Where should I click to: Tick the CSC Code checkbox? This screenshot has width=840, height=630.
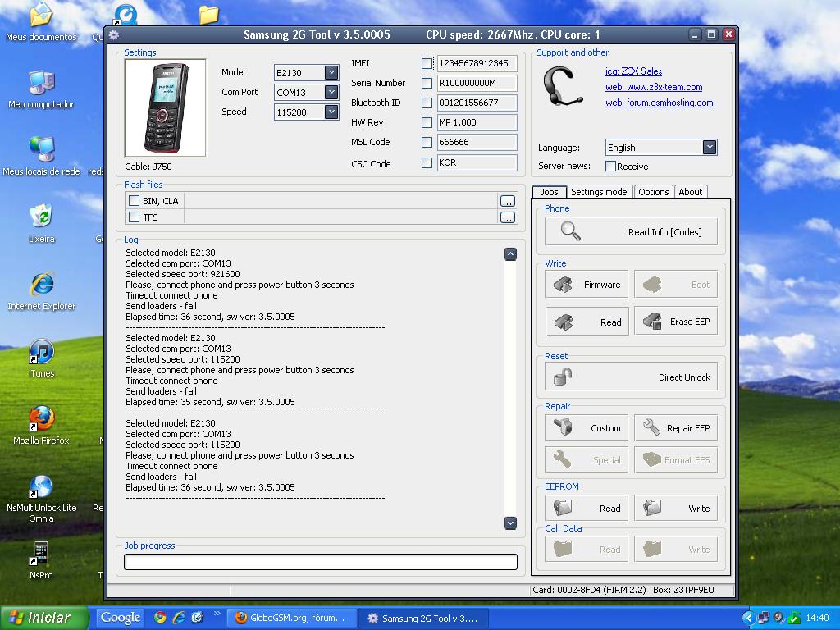click(427, 163)
